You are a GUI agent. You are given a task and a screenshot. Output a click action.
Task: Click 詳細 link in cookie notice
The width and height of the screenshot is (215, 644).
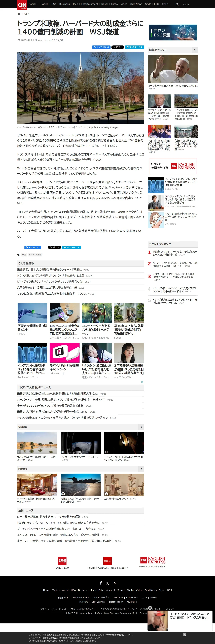pyautogui.click(x=80, y=640)
